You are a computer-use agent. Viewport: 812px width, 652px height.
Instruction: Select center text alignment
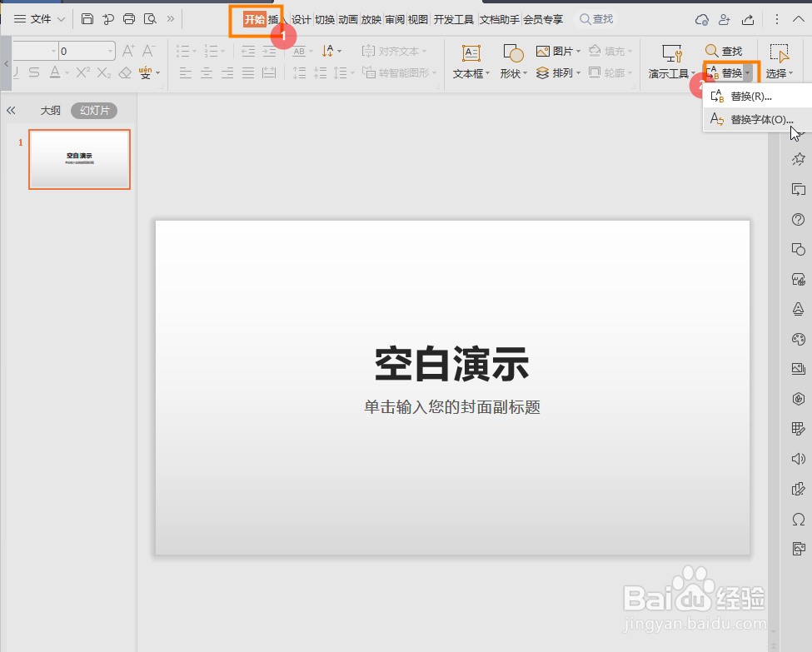coord(206,73)
